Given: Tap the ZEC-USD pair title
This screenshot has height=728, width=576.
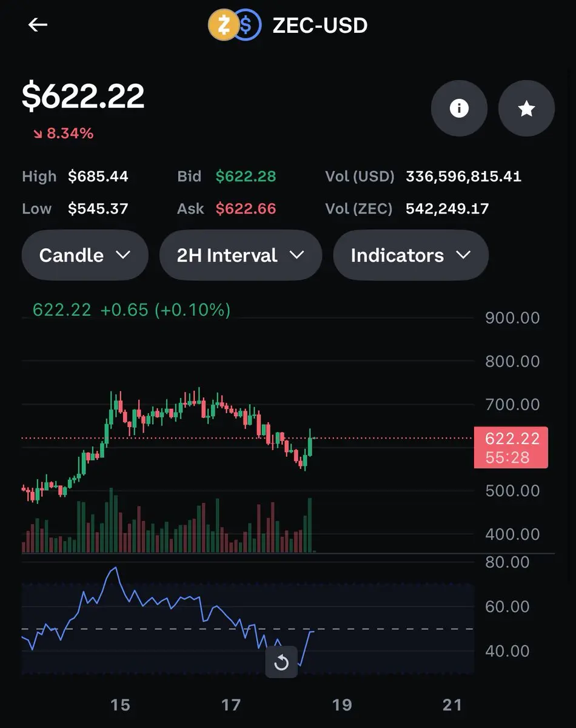Looking at the screenshot, I should pos(320,25).
